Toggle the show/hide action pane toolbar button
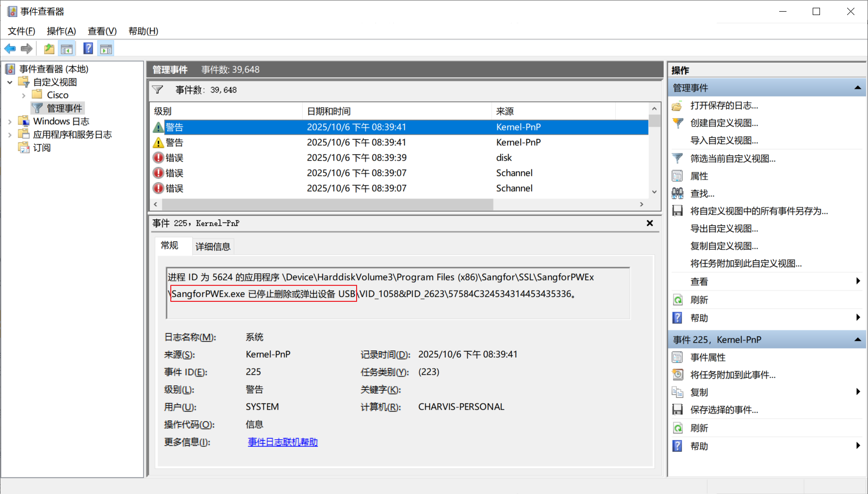This screenshot has height=494, width=868. (106, 49)
